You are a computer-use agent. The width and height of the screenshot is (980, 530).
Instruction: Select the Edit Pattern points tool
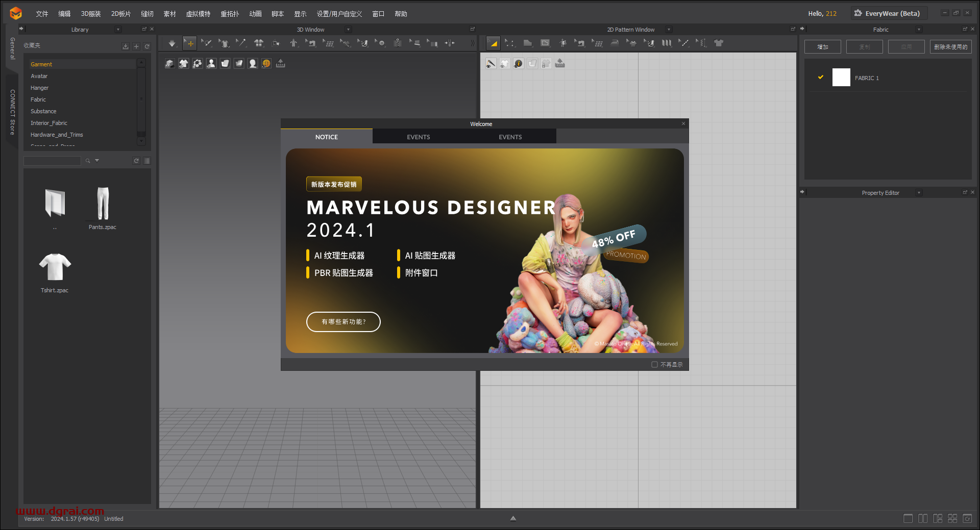pyautogui.click(x=510, y=43)
